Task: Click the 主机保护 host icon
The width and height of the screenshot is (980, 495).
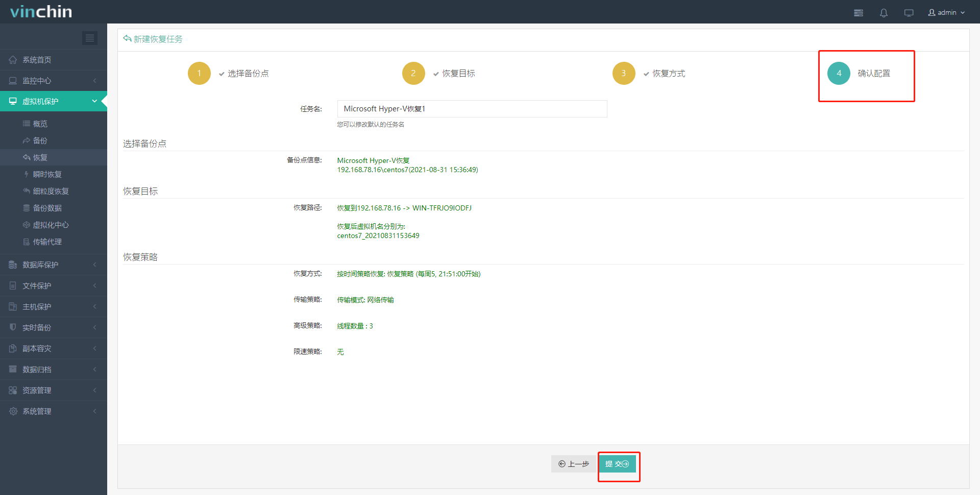Action: click(13, 307)
